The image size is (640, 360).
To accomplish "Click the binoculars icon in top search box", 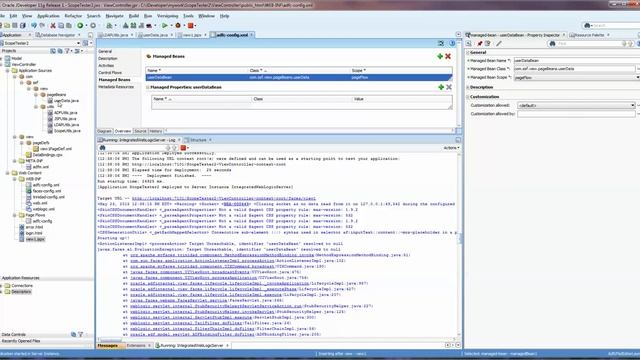I will point(587,25).
